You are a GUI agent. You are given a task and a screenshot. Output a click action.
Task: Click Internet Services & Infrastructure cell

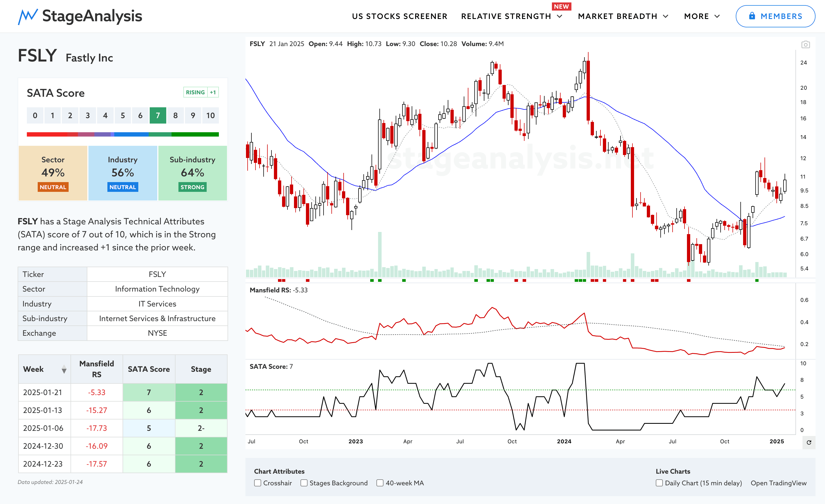click(x=157, y=318)
